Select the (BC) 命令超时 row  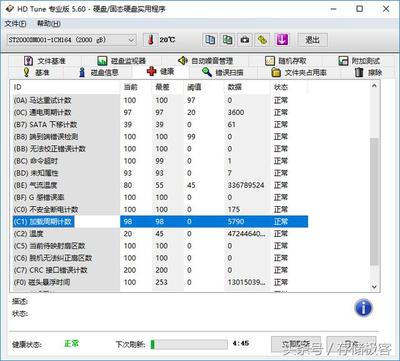pyautogui.click(x=159, y=161)
